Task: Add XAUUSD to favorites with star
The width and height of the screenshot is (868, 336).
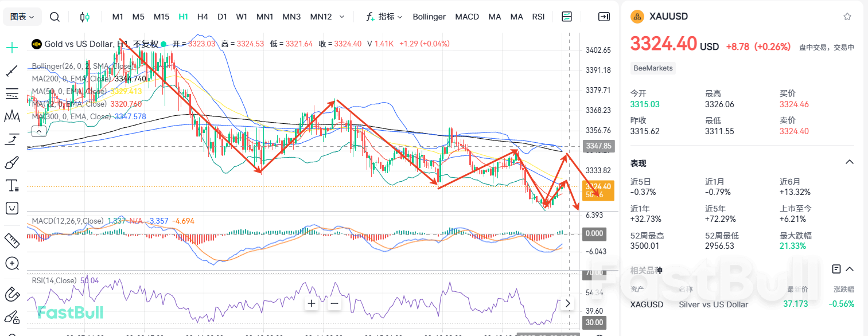Action: (847, 17)
